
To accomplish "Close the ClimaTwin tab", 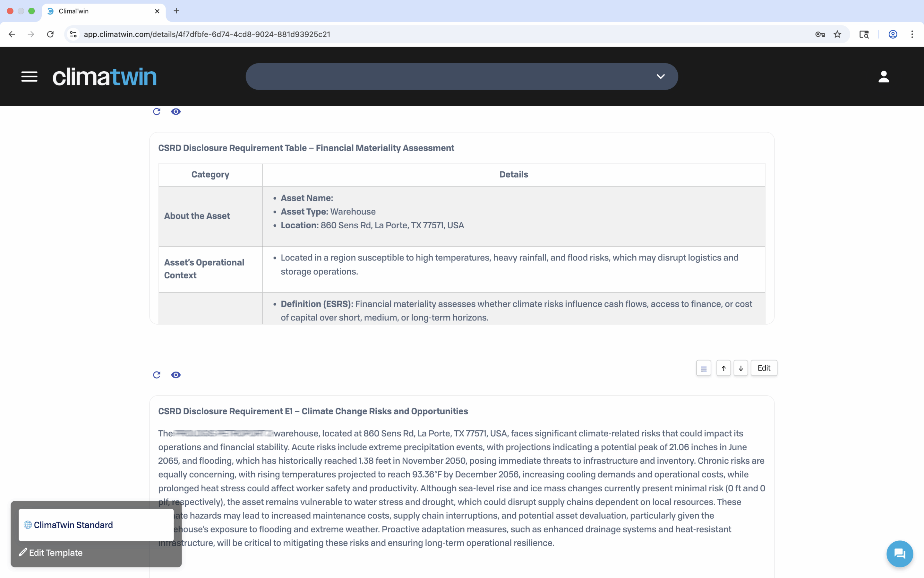I will (x=157, y=11).
